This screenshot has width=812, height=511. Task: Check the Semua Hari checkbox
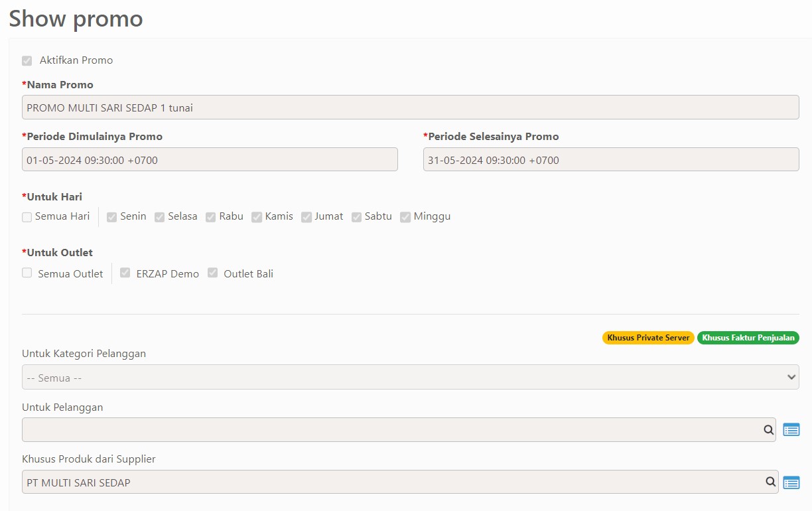27,217
